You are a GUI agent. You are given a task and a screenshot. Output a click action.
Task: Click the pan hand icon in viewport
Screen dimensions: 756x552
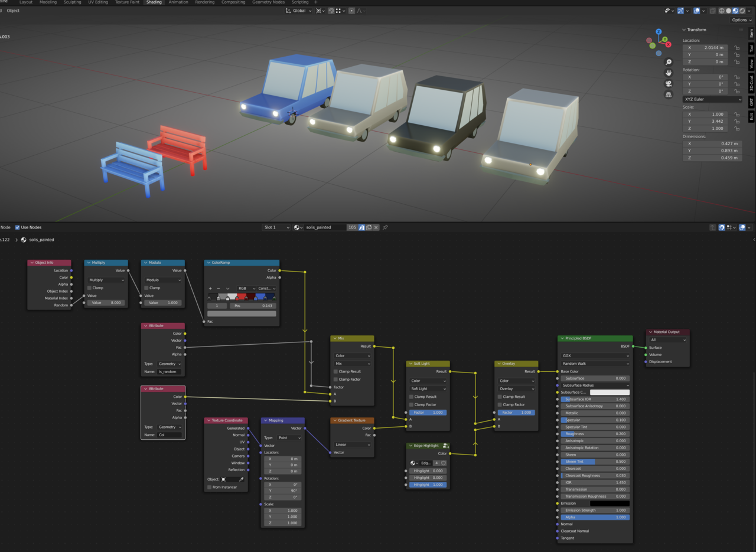click(x=668, y=73)
